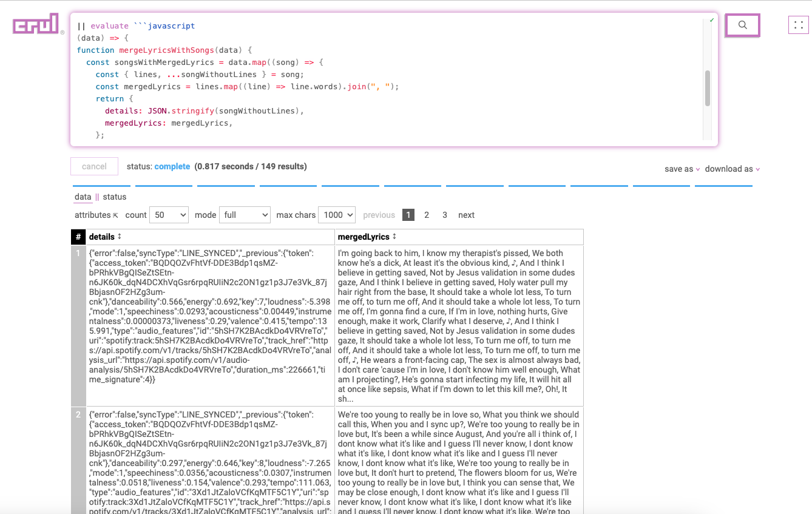Select row number 2
The width and height of the screenshot is (812, 514).
click(78, 460)
